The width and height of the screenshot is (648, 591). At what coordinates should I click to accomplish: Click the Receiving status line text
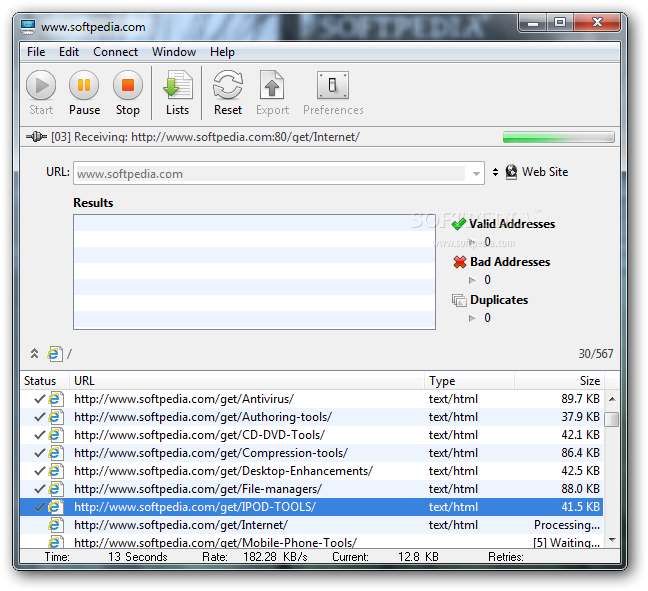coord(205,137)
